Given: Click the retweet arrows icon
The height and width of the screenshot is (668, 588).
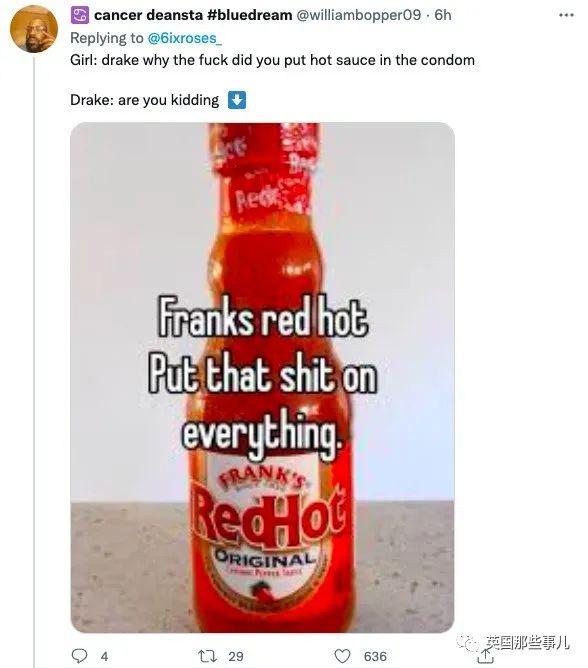Looking at the screenshot, I should [208, 656].
